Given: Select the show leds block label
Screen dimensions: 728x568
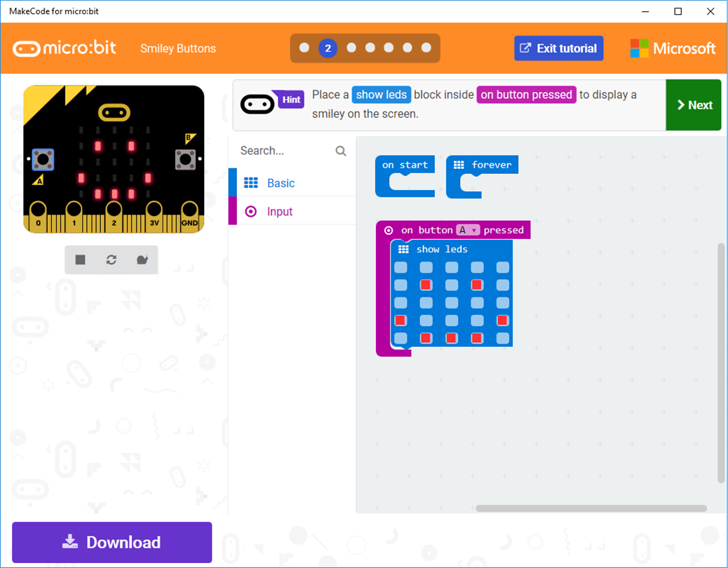Looking at the screenshot, I should [442, 249].
